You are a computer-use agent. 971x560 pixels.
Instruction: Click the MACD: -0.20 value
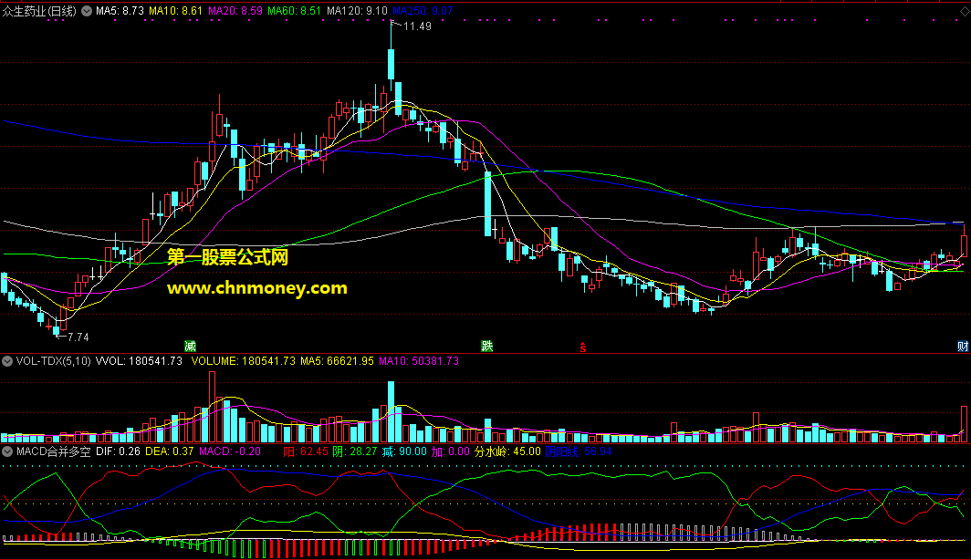(x=230, y=451)
